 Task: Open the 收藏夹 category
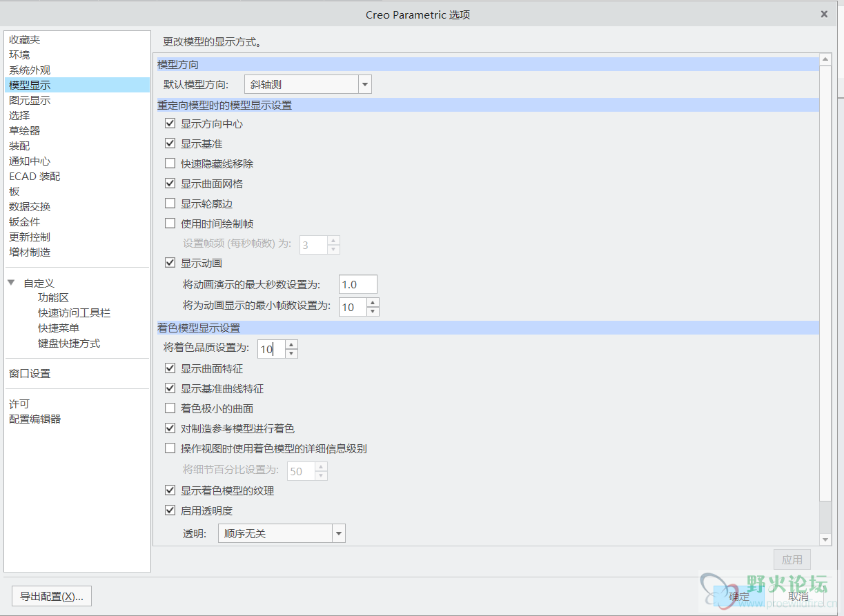(25, 40)
